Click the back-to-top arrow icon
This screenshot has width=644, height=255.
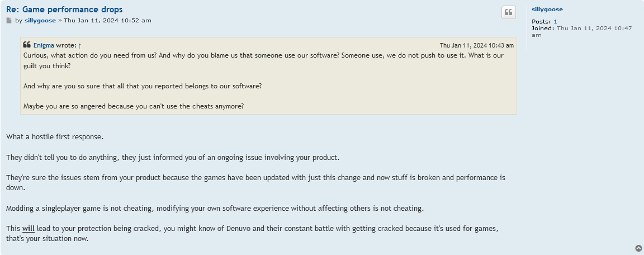[x=638, y=248]
